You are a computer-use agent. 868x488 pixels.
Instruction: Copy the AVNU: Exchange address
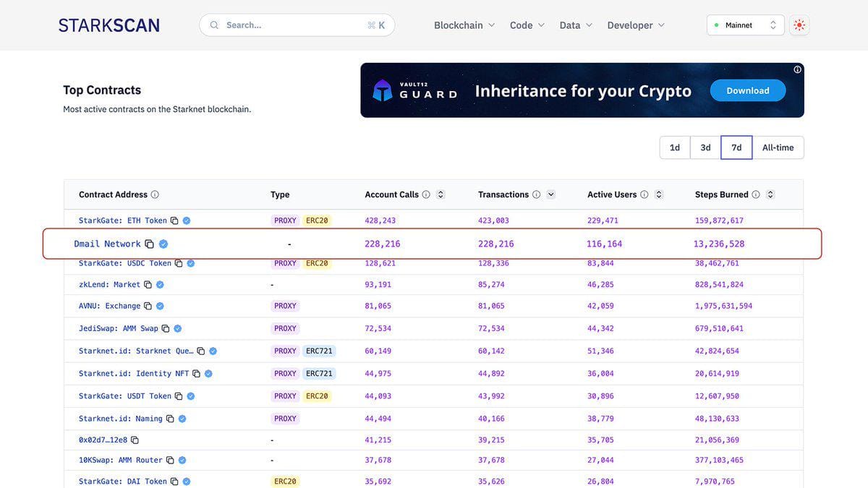pos(148,306)
